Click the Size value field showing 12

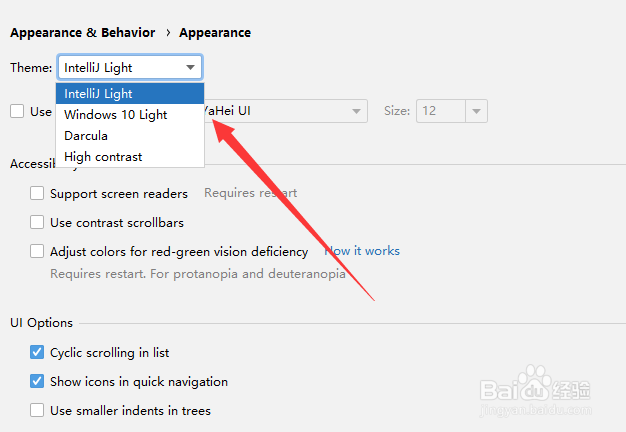coord(441,111)
